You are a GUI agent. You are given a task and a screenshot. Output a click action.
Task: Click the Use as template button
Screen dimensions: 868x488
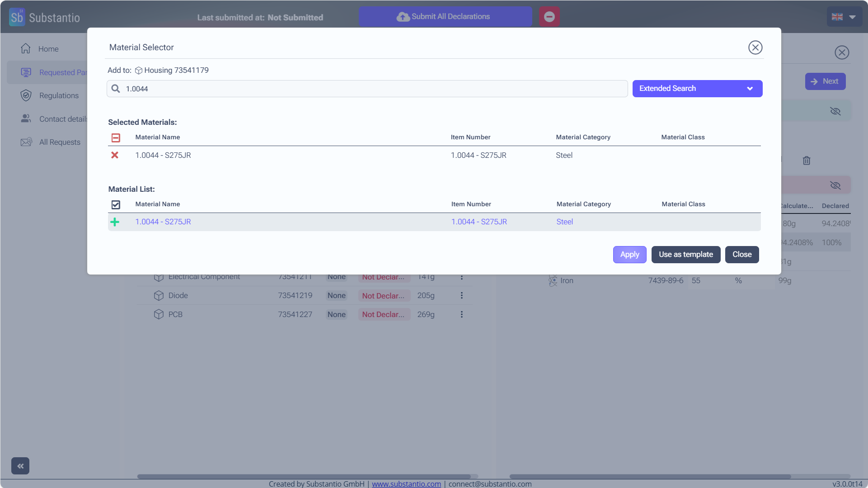pyautogui.click(x=685, y=255)
